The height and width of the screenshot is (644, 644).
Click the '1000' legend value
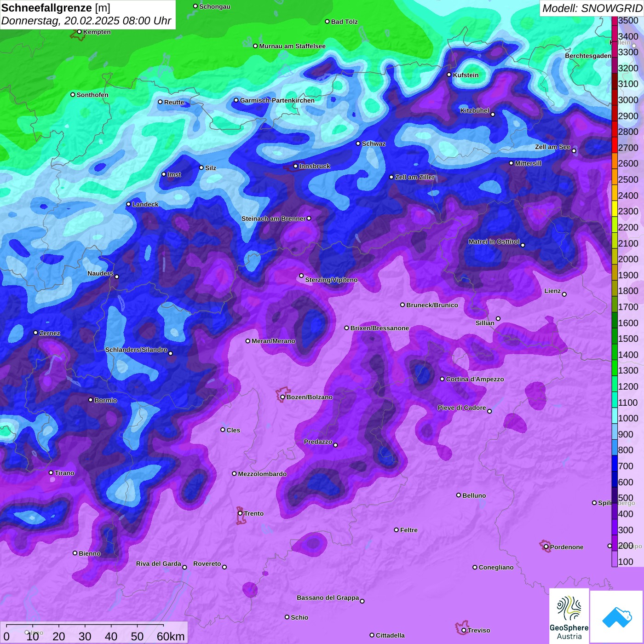(628, 418)
